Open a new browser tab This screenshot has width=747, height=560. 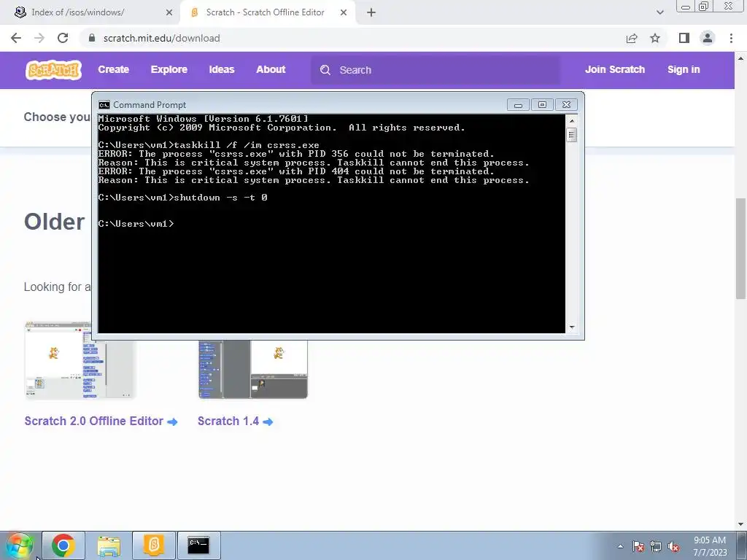[371, 13]
